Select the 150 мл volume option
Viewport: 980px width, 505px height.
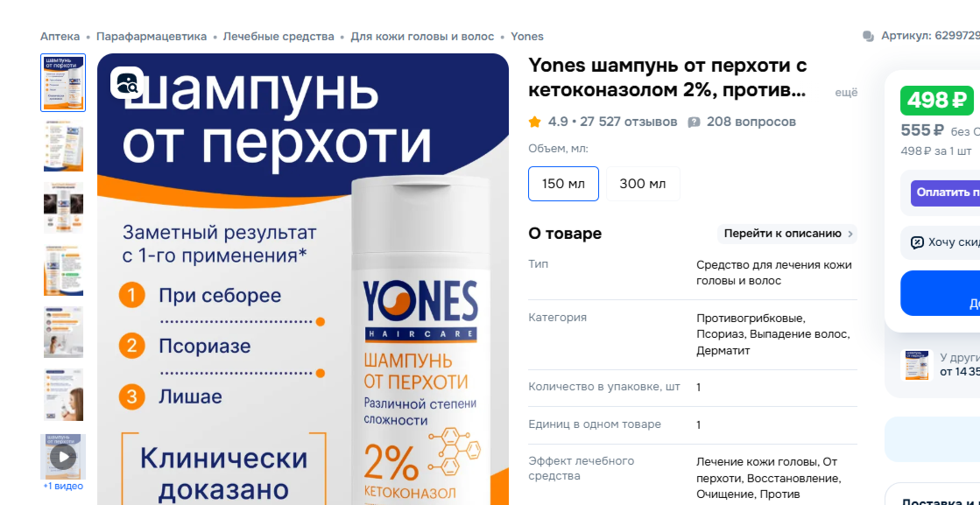click(563, 184)
